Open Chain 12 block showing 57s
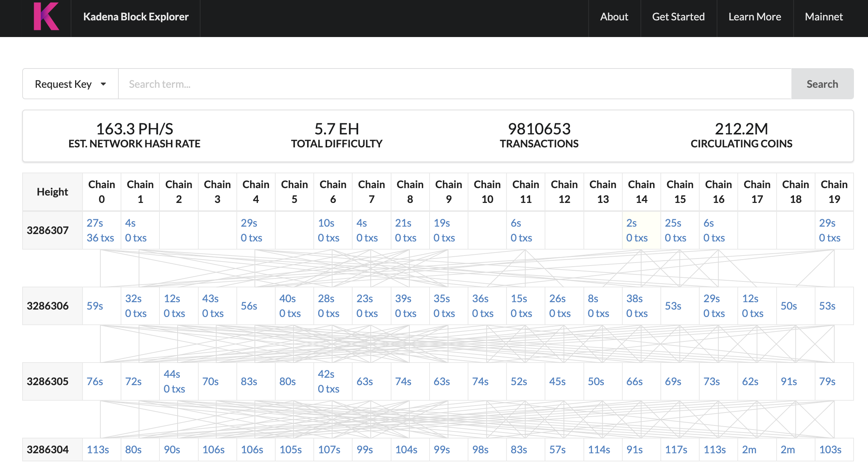 pyautogui.click(x=557, y=450)
